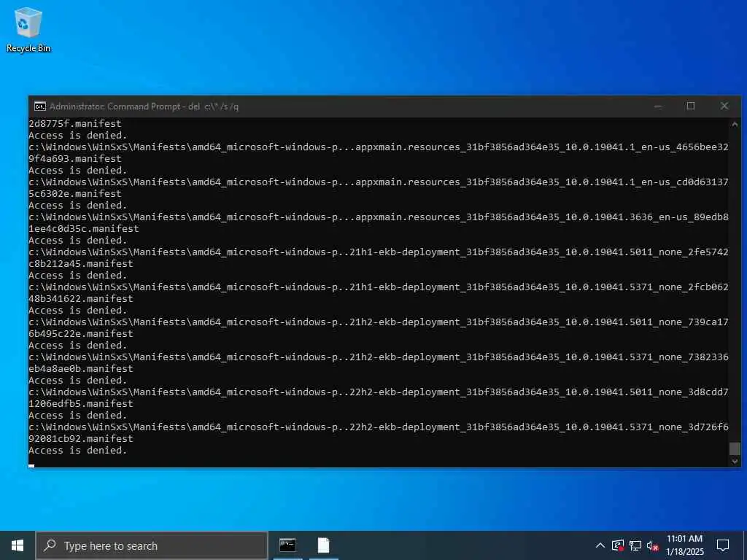747x560 pixels.
Task: Open the security alert tray icon
Action: click(618, 545)
